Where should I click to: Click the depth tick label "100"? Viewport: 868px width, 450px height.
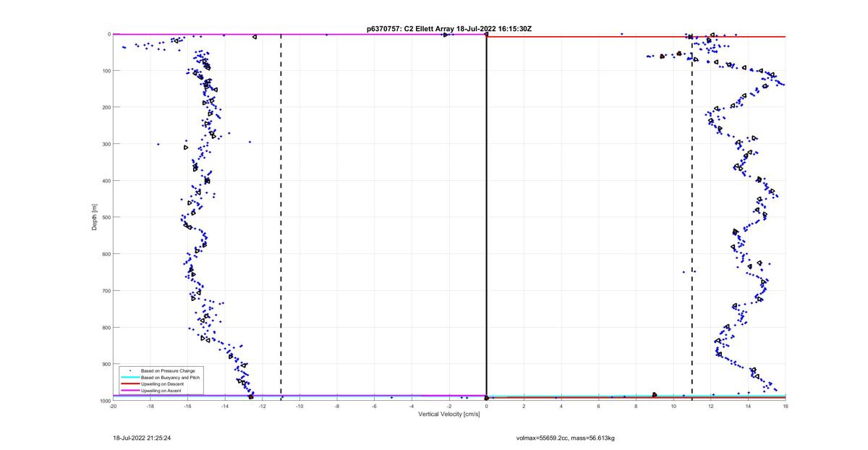click(x=106, y=71)
